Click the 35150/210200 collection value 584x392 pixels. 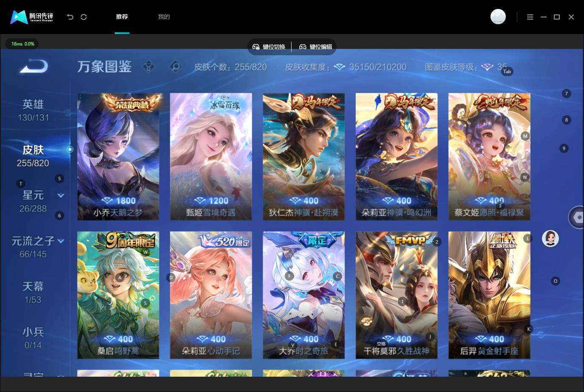378,67
